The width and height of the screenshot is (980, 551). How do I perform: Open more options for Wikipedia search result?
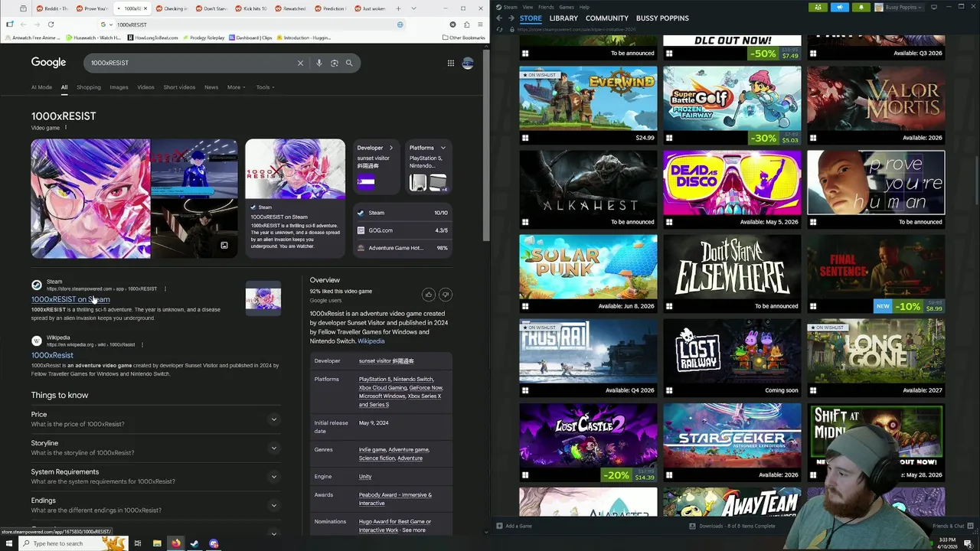click(x=142, y=344)
